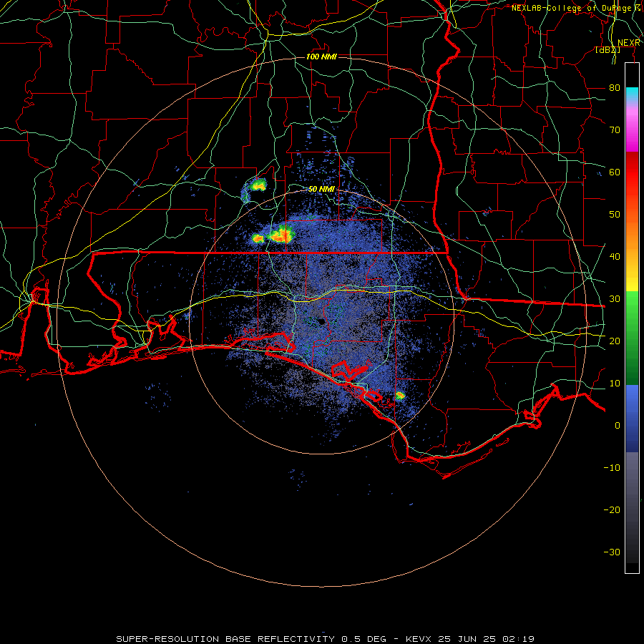Click the 40 value on the dBZ scale
Image resolution: width=644 pixels, height=644 pixels.
[615, 257]
